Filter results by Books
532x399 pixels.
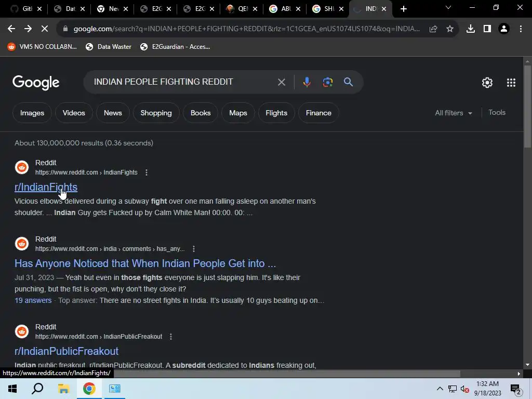pyautogui.click(x=201, y=113)
